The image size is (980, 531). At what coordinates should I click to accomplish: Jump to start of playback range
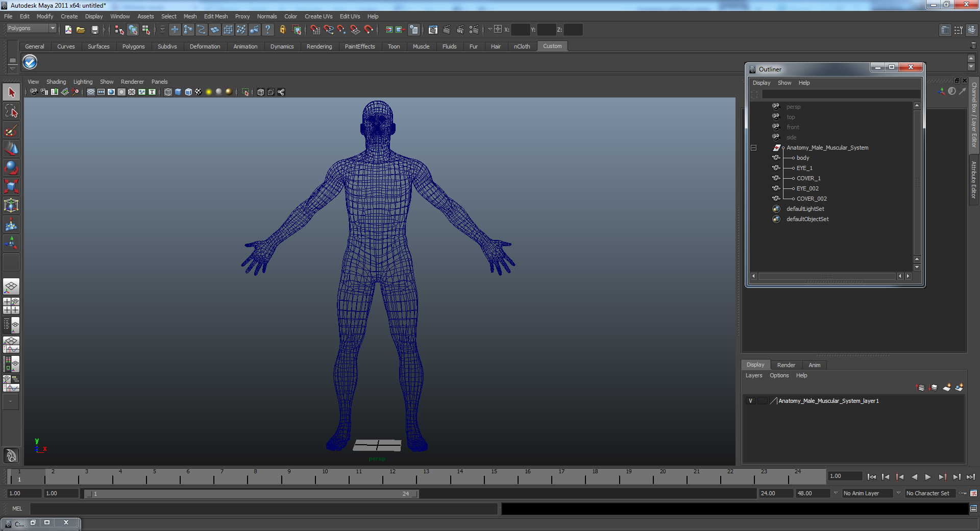pos(871,477)
